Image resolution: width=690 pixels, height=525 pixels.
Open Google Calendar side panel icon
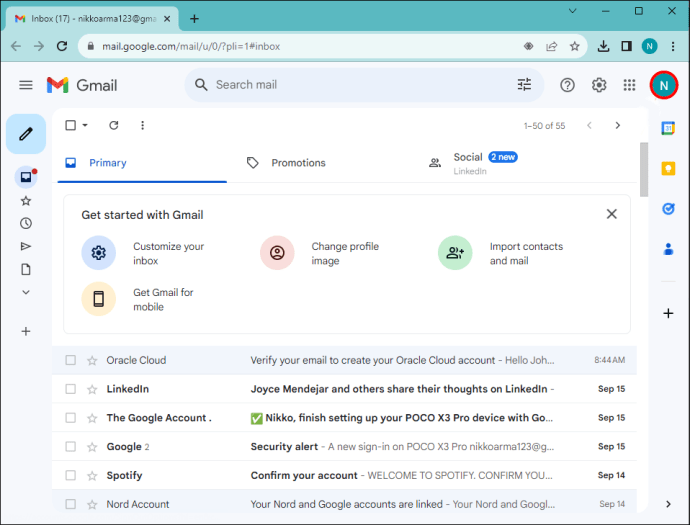tap(668, 128)
